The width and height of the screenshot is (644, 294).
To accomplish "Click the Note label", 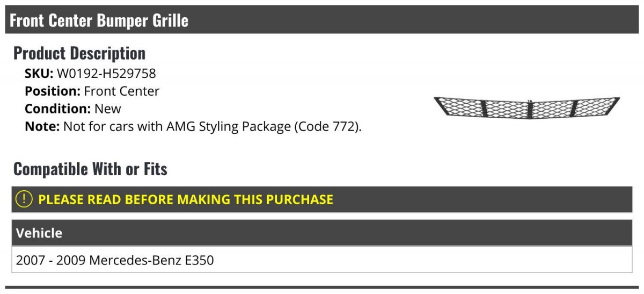I will point(42,127).
